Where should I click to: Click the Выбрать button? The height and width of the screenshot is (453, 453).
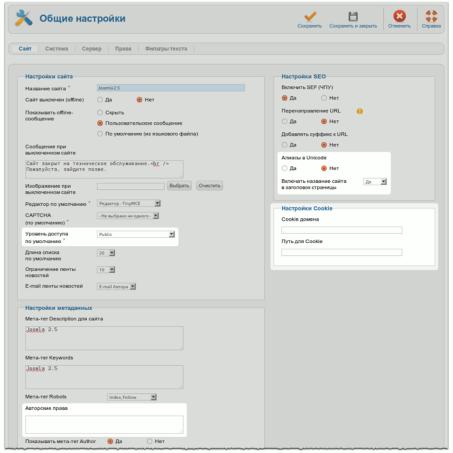click(179, 186)
